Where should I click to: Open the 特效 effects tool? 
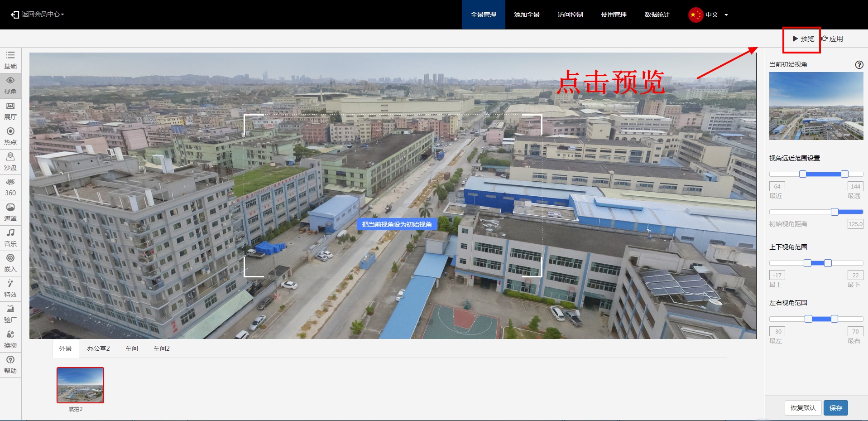tap(10, 288)
